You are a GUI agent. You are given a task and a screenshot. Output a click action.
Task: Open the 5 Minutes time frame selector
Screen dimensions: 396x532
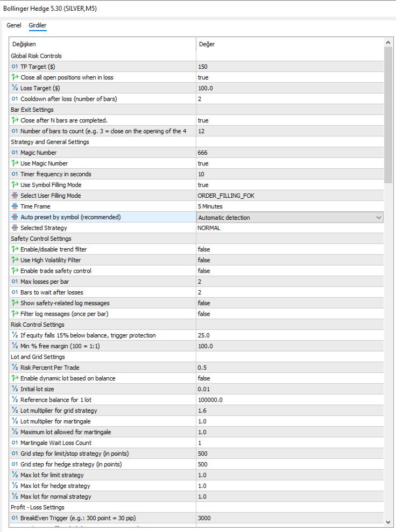[x=289, y=206]
